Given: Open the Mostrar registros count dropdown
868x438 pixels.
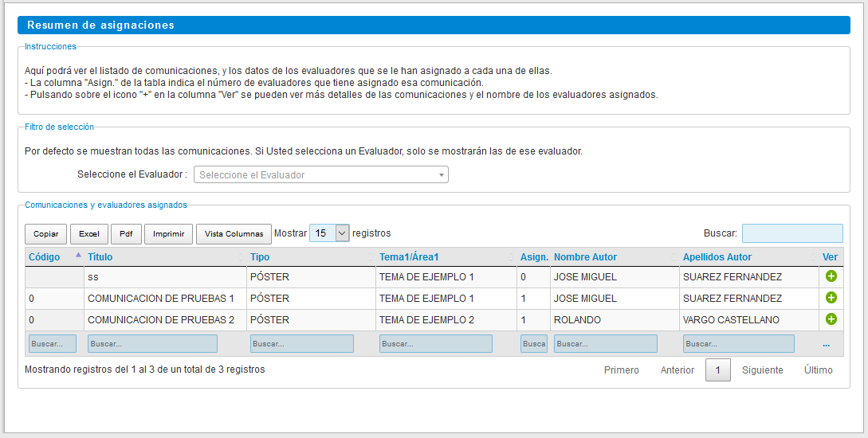Looking at the screenshot, I should [x=329, y=233].
